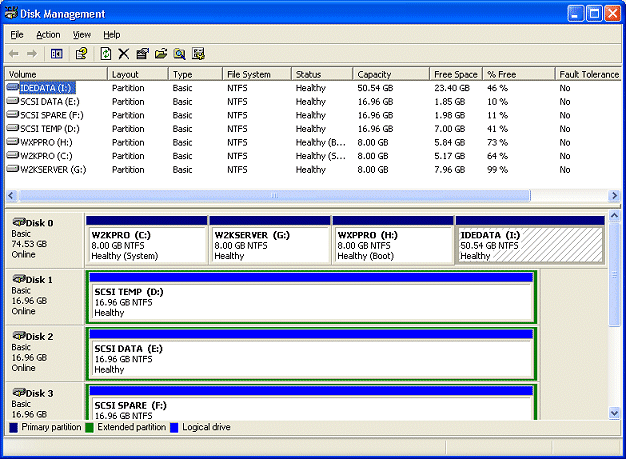Image resolution: width=626 pixels, height=459 pixels.
Task: Click the volume list horizontal scrollbar thumb
Action: 275,196
